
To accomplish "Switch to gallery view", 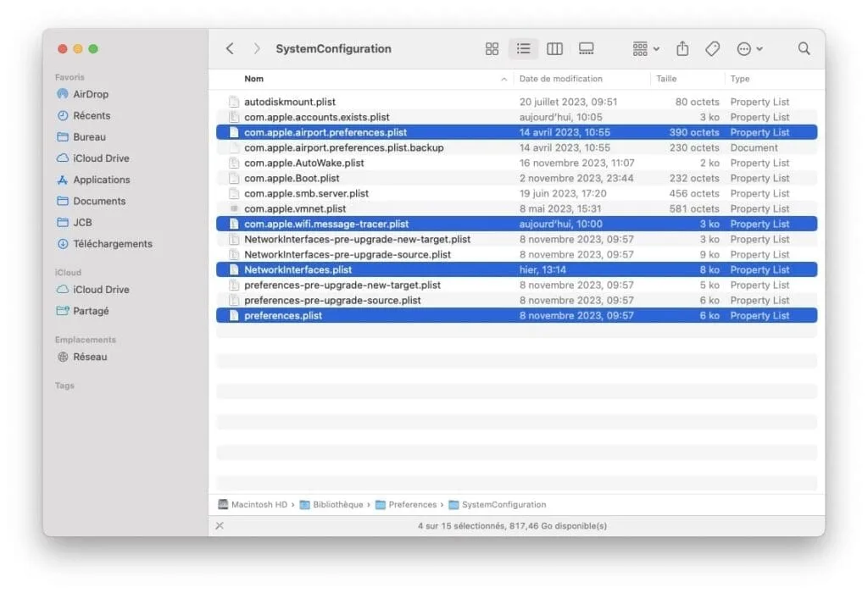I will click(587, 48).
